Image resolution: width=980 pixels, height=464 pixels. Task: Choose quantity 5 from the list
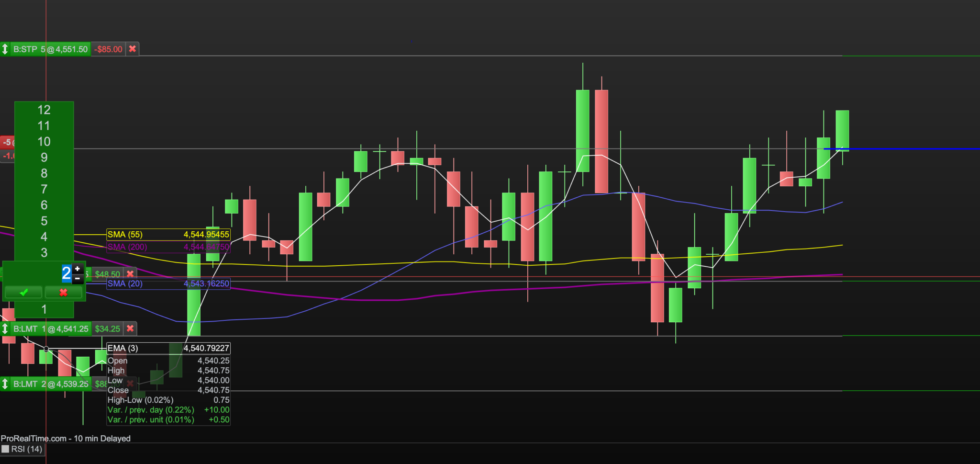[44, 221]
